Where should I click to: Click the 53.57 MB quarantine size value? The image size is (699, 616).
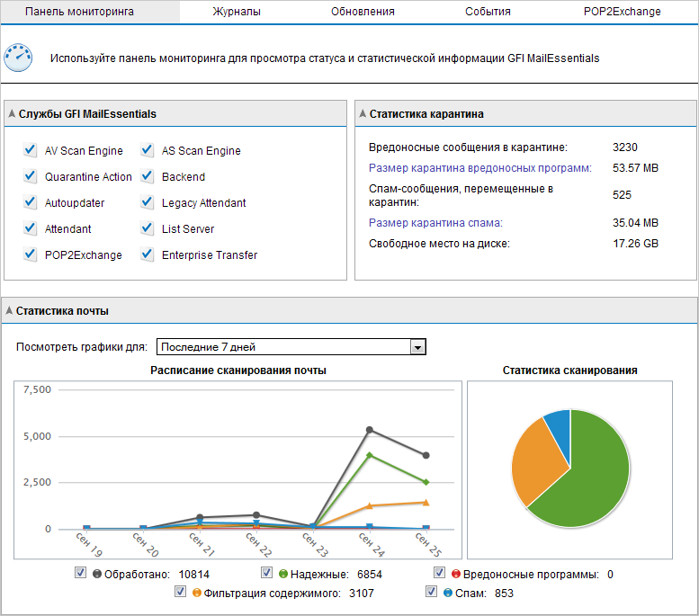635,168
